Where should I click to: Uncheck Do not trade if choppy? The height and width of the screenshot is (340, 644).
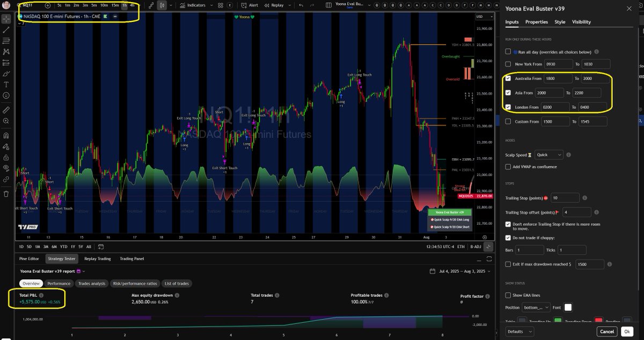pos(508,238)
